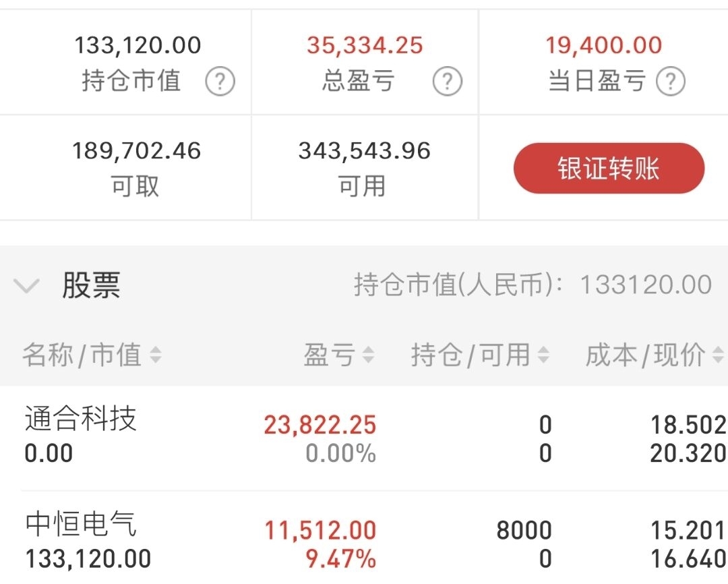Sort by 成本/现价 column arrows
Viewport: 728px width, 584px height.
[x=717, y=355]
